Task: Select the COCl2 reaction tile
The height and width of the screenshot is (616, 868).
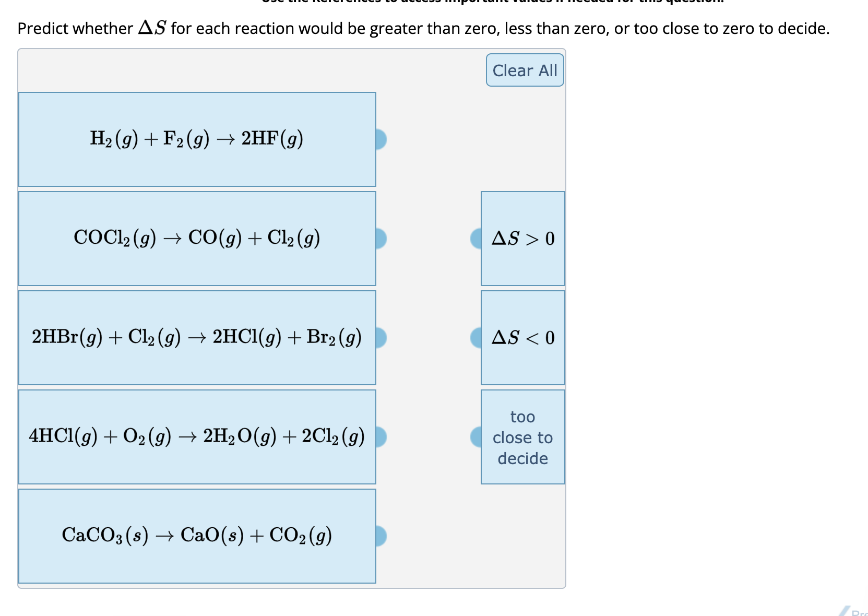Action: [x=197, y=239]
